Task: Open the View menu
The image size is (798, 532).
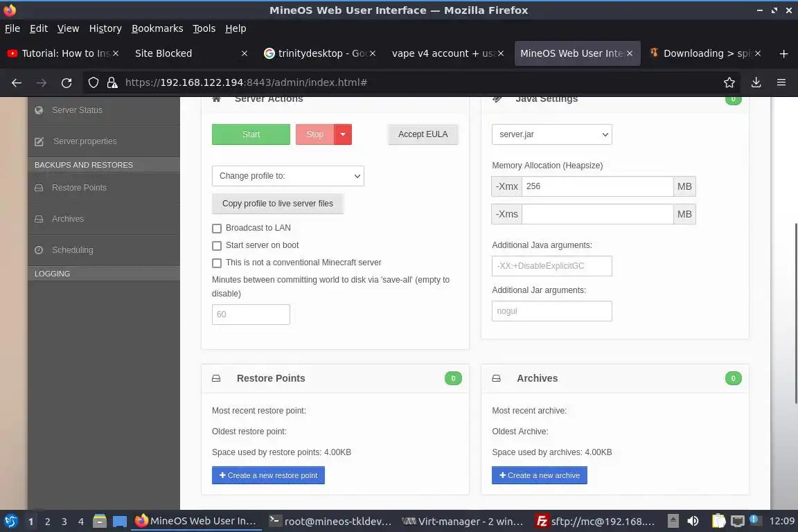Action: [68, 28]
